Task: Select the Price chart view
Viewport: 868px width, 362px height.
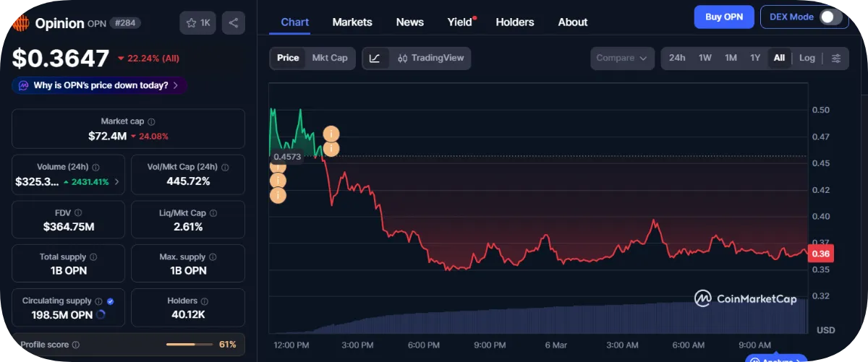Action: point(288,58)
